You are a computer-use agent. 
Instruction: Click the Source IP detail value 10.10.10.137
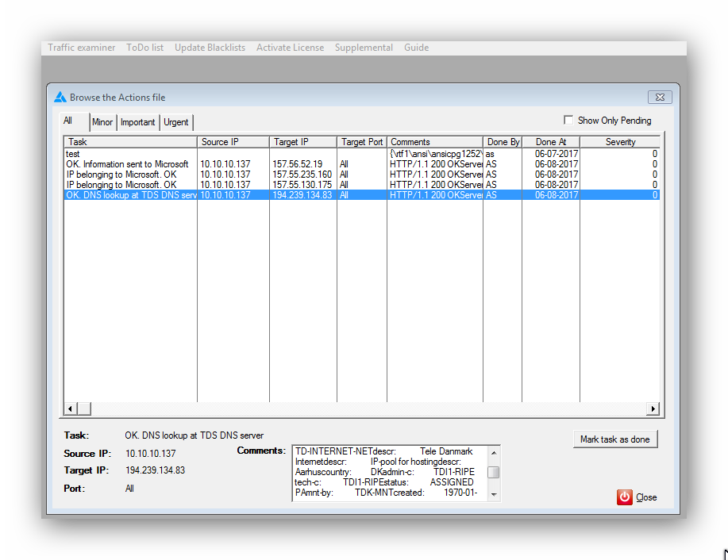[150, 453]
